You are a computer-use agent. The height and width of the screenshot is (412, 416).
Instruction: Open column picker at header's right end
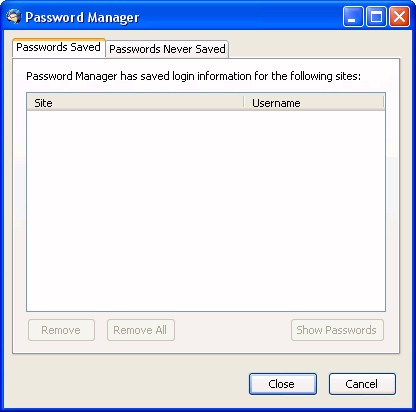coord(384,103)
